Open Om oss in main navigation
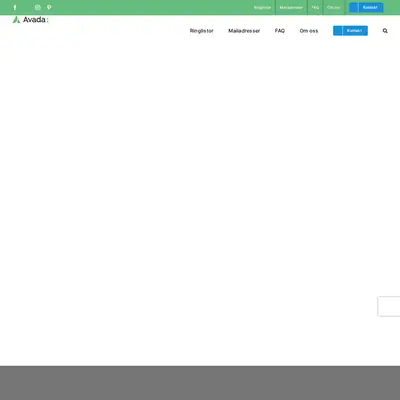Screen dimensions: 400x400 (x=309, y=31)
